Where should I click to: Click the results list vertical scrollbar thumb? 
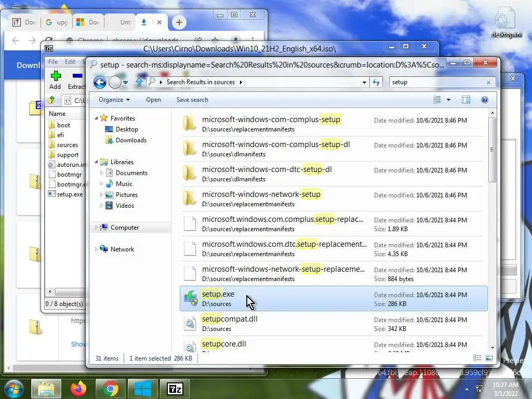tap(493, 150)
